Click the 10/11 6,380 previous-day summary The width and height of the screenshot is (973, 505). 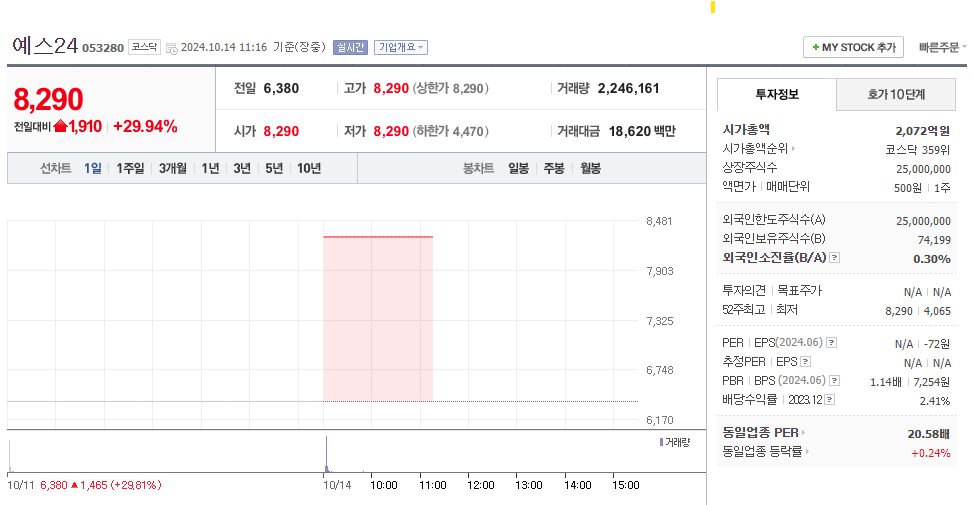click(x=84, y=485)
